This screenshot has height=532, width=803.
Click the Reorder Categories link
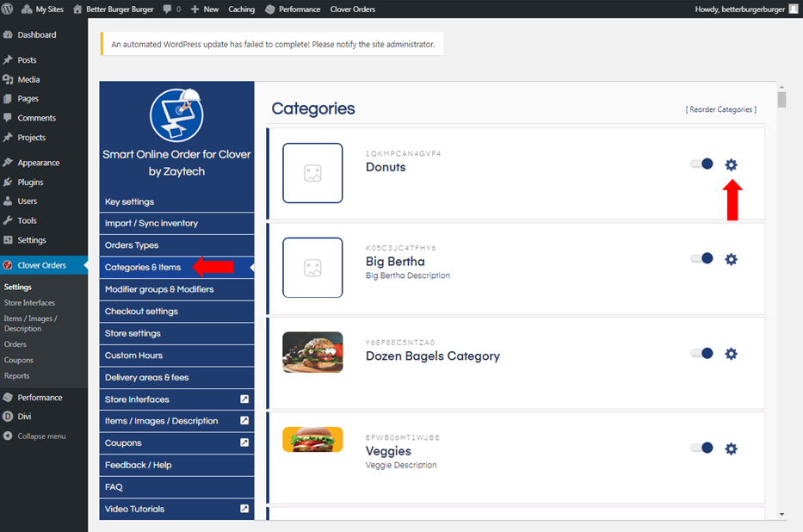point(721,109)
